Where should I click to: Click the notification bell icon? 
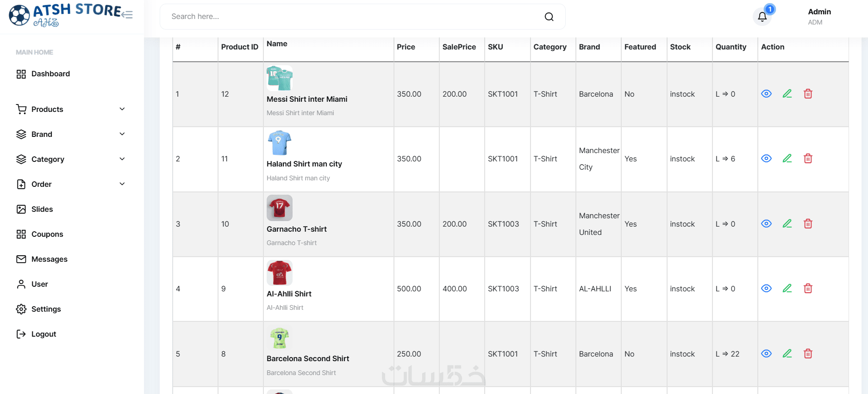(762, 17)
